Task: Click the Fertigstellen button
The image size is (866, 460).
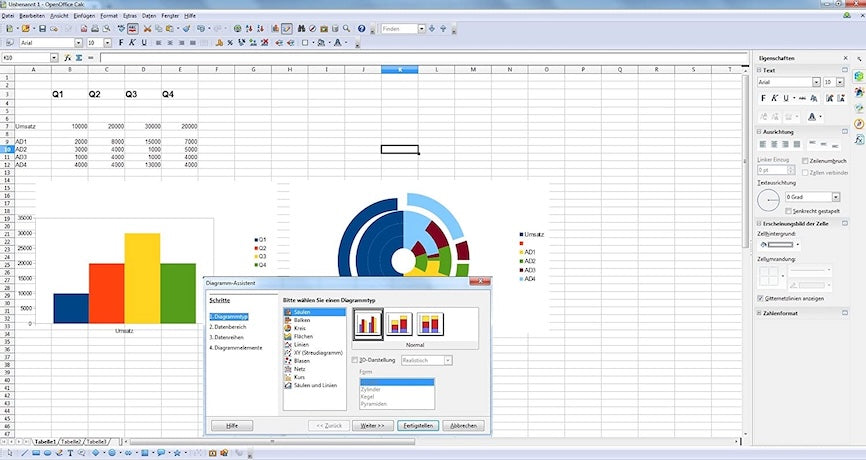Action: [416, 425]
